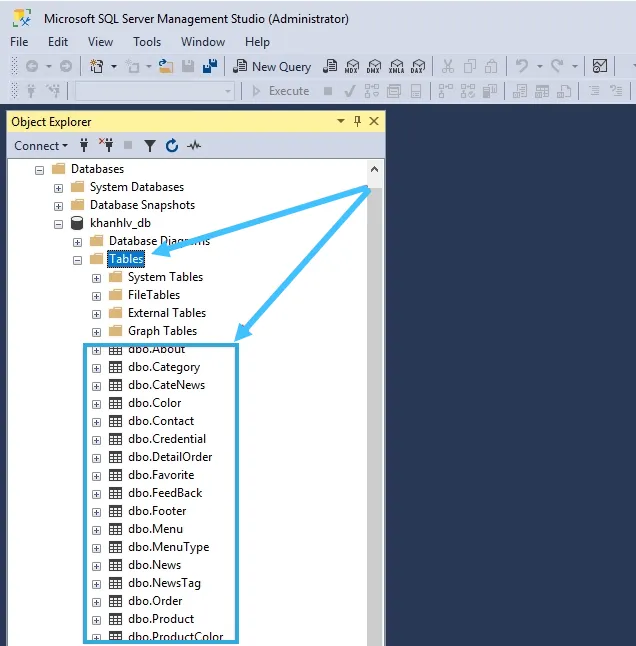Select the dbo.NewsTag table
This screenshot has height=646, width=636.
point(164,583)
